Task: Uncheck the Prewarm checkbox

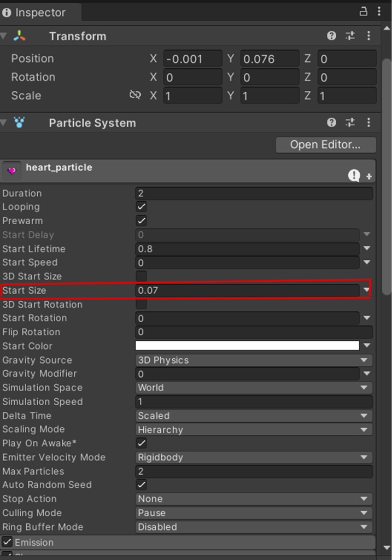Action: (142, 221)
